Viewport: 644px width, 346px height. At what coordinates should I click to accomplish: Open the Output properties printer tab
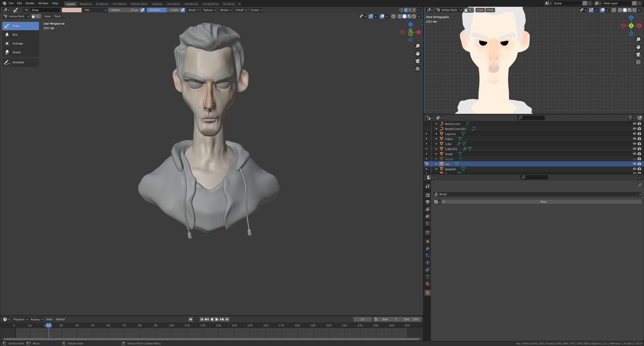tap(427, 202)
